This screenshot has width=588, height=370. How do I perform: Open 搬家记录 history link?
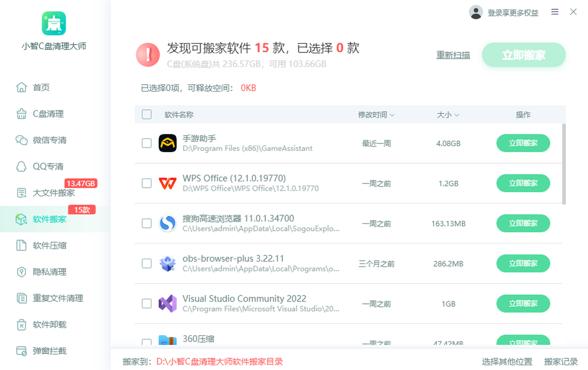561,362
